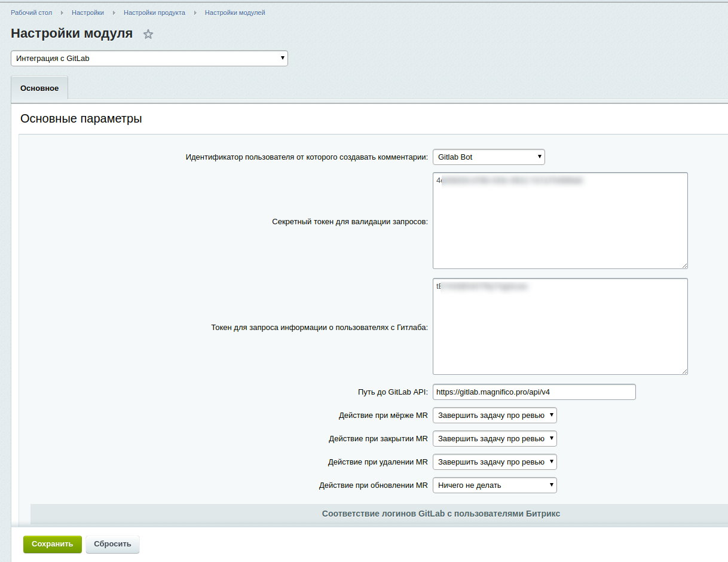Open the Настройки продукта breadcrumb link
Viewport: 728px width, 562px height.
(x=154, y=13)
